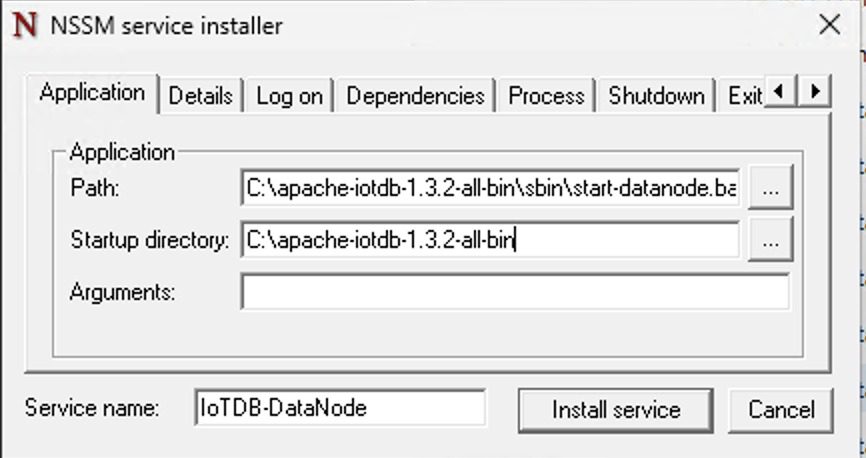Edit the Service name field
This screenshot has width=866, height=458.
pyautogui.click(x=340, y=408)
